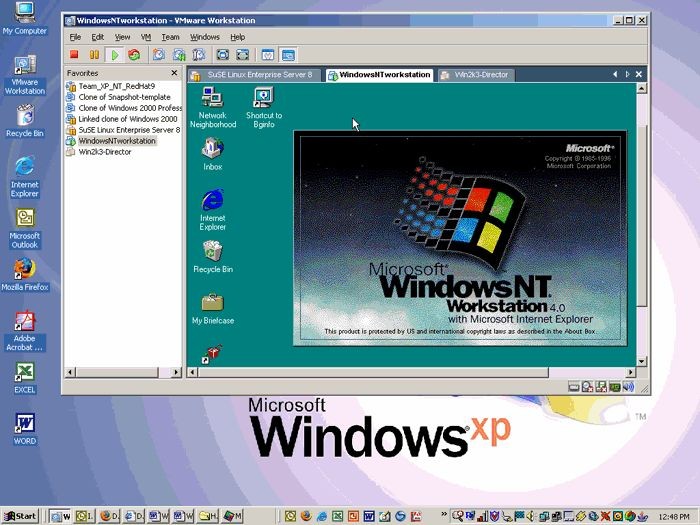Click the EXCEL desktop shortcut
The height and width of the screenshot is (525, 700).
tap(25, 378)
